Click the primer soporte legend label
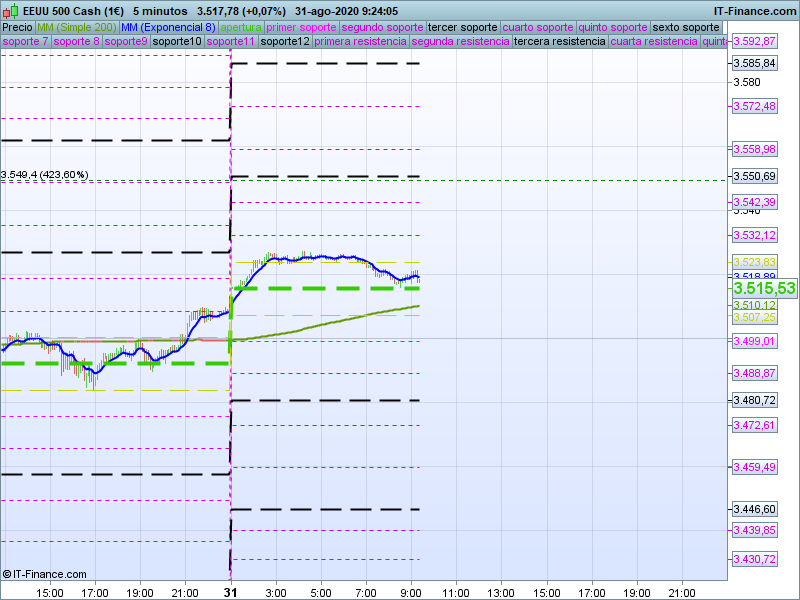The image size is (800, 600). 302,27
